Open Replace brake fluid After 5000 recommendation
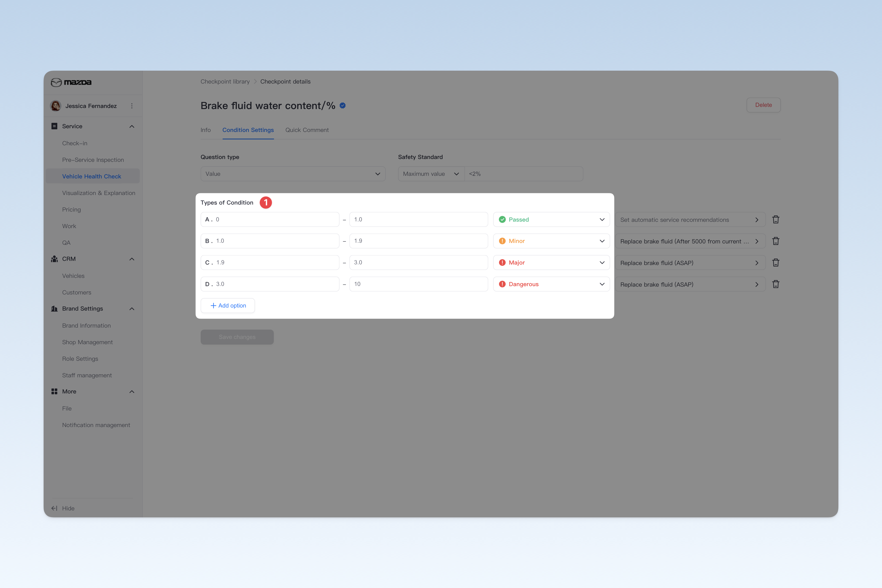The width and height of the screenshot is (882, 588). [690, 241]
